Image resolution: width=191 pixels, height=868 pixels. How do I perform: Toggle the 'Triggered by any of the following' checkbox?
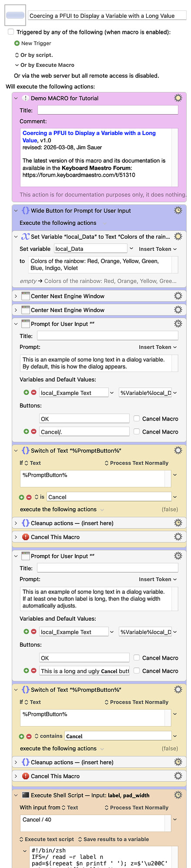[11, 32]
